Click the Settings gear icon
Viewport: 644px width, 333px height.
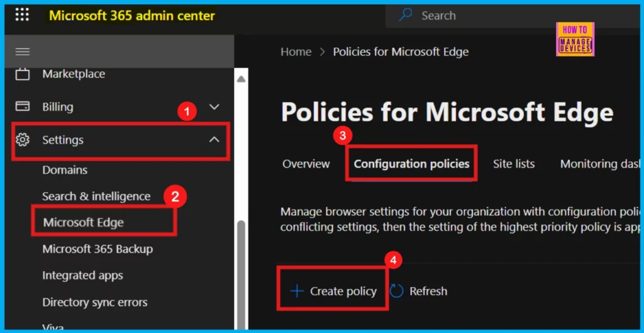22,140
